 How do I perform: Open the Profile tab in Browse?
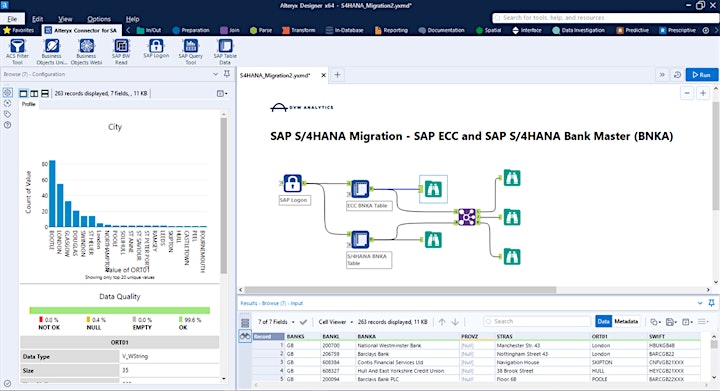click(28, 104)
